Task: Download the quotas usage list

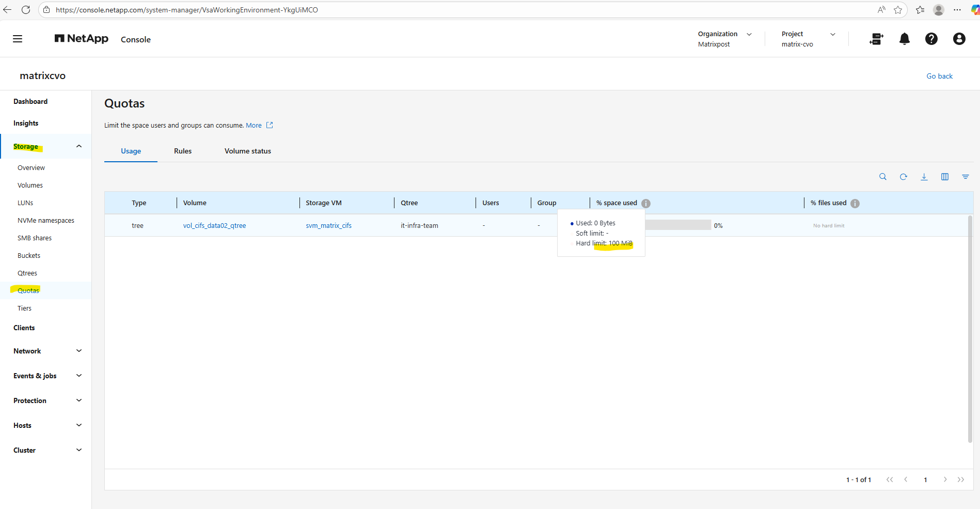Action: point(924,177)
